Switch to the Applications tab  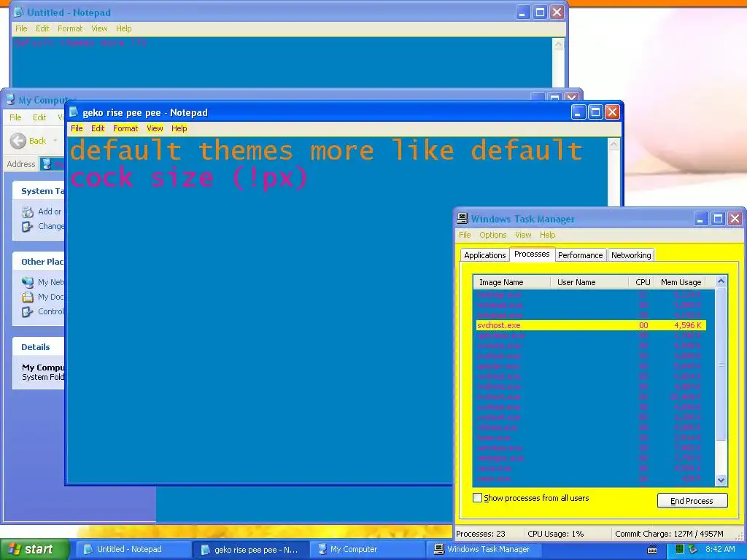pyautogui.click(x=484, y=255)
